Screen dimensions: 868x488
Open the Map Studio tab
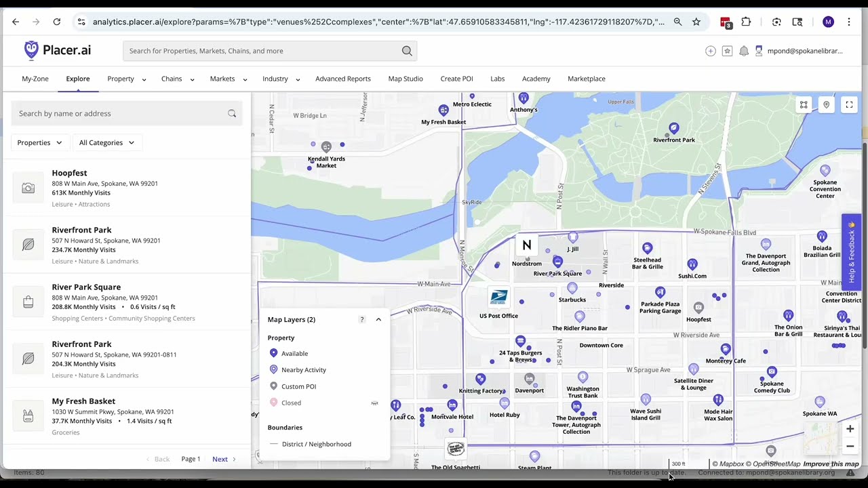point(406,79)
